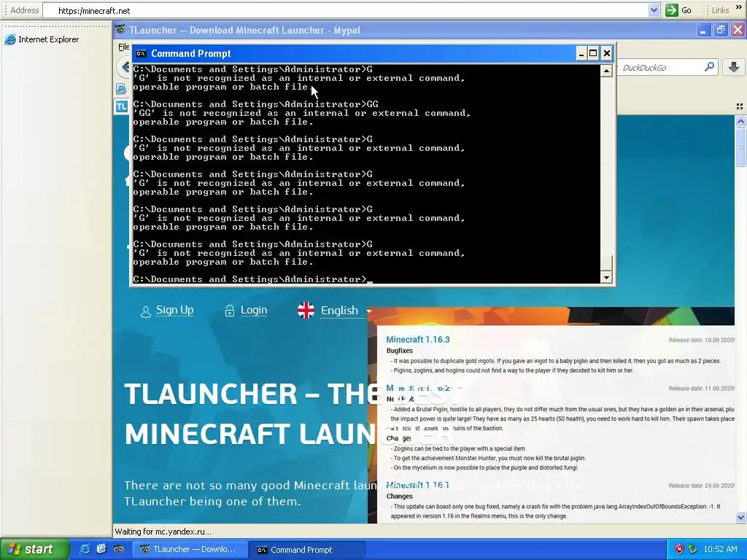Click the UK flag language icon

pyautogui.click(x=306, y=310)
